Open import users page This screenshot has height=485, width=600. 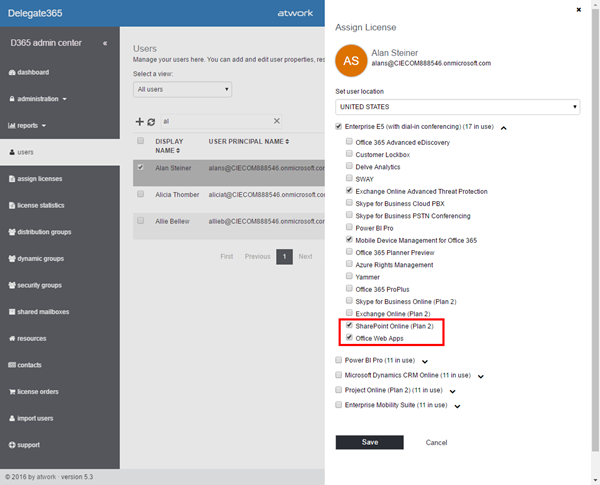click(31, 418)
